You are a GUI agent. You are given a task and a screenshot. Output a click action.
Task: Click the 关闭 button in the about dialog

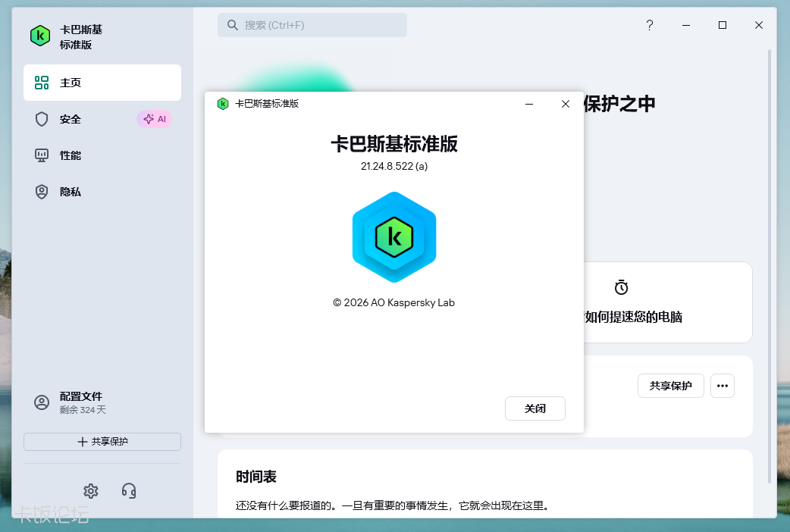(x=535, y=408)
